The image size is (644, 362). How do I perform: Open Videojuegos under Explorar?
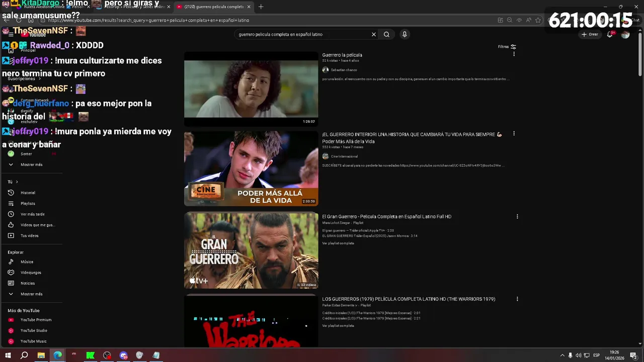pyautogui.click(x=31, y=273)
